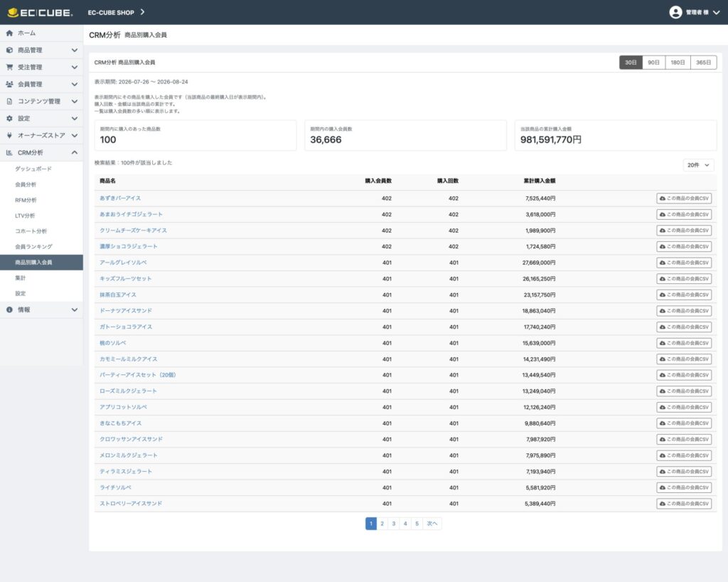This screenshot has height=582, width=728.
Task: Click the product management cube icon
Action: [9, 51]
